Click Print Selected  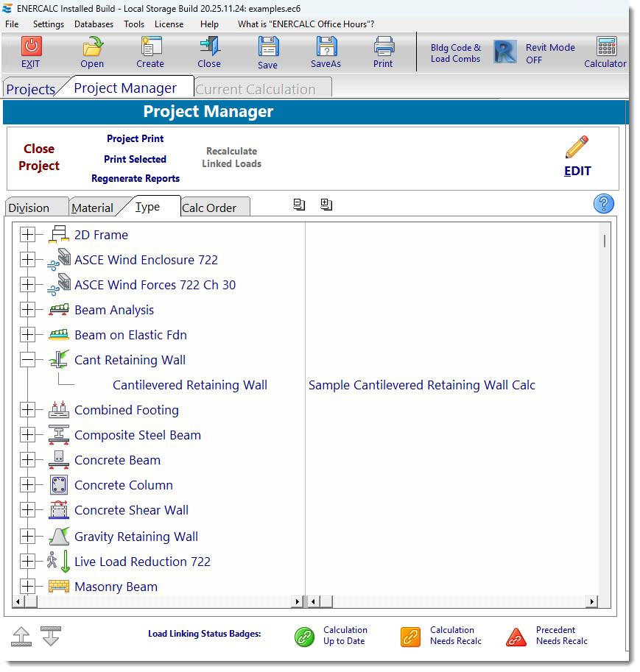(135, 159)
